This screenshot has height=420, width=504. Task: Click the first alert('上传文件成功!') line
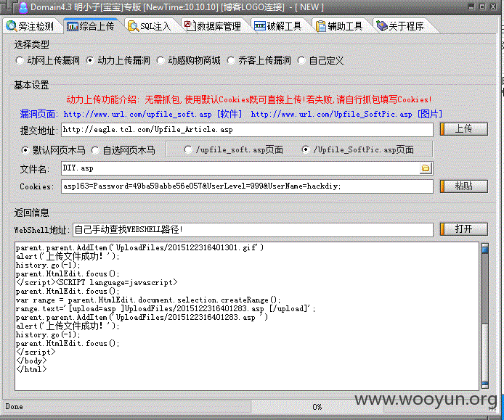pos(68,256)
